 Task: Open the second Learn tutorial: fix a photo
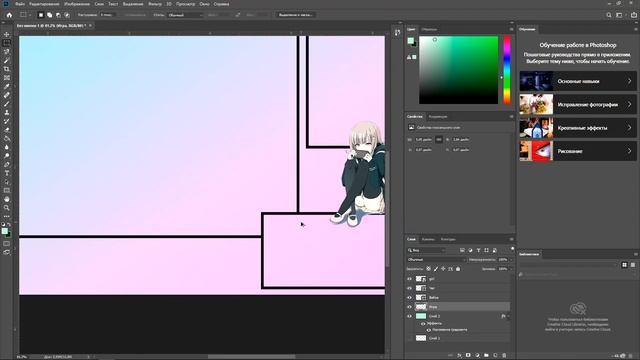[578, 104]
